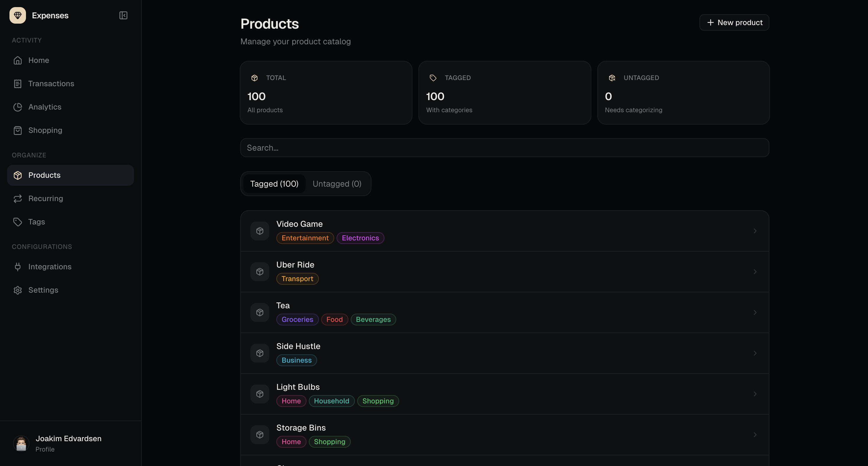Expand the Light Bulbs row chevron
The width and height of the screenshot is (868, 466).
click(x=755, y=394)
